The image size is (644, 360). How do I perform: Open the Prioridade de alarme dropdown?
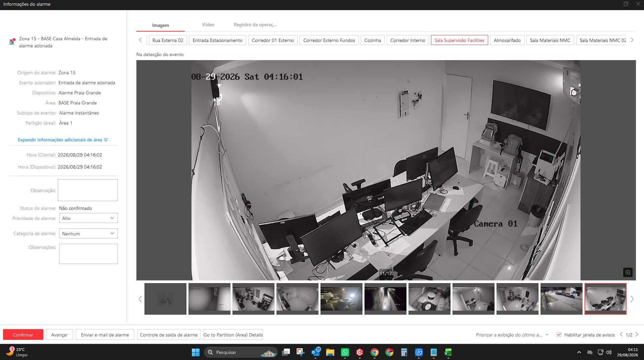pyautogui.click(x=88, y=218)
